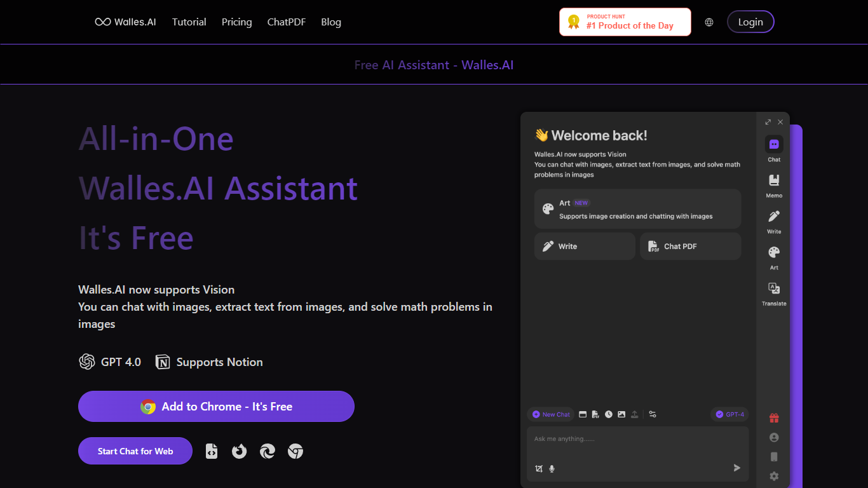
Task: Expand the assistant panel window
Action: point(768,122)
